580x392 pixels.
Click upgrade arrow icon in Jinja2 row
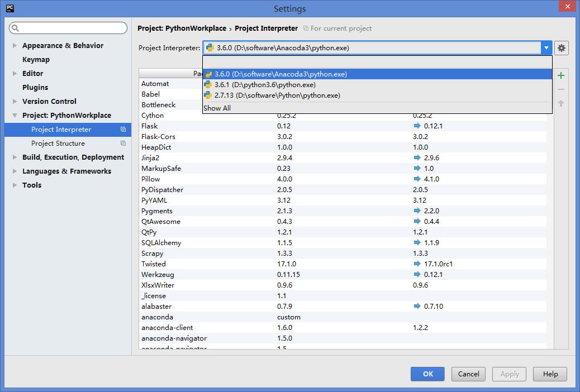pyautogui.click(x=417, y=157)
